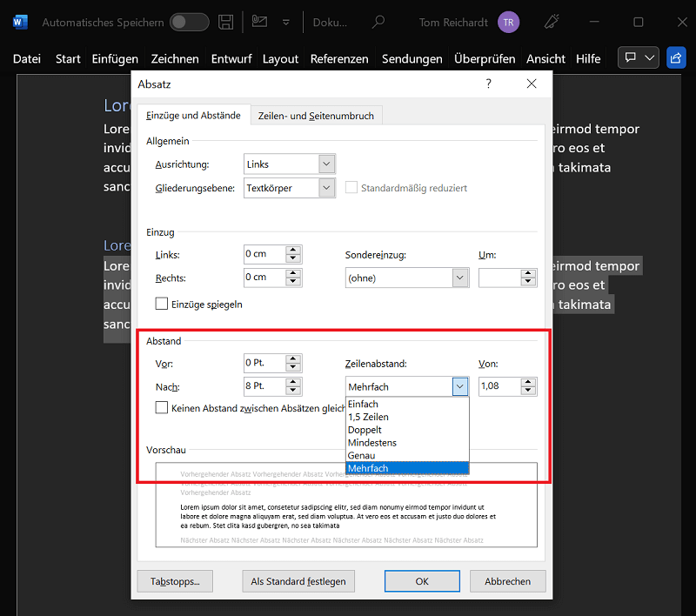Click the Word application icon
Image resolution: width=696 pixels, height=616 pixels.
pos(20,23)
